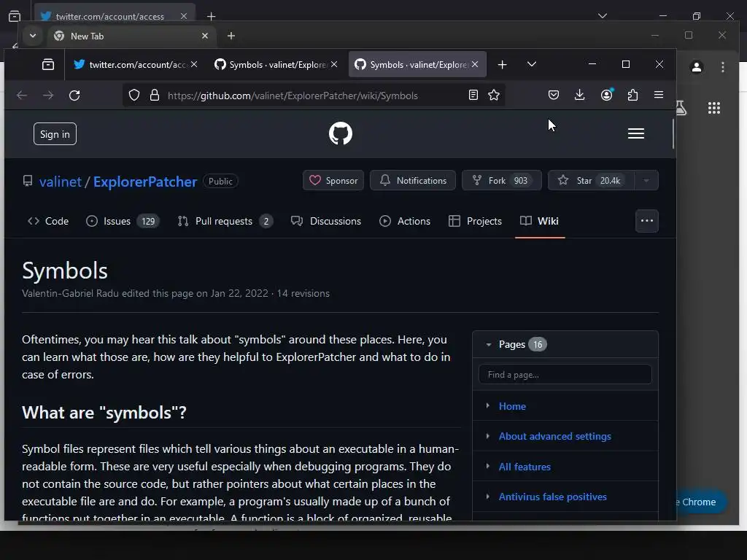Open Chrome profile avatar icon

pyautogui.click(x=697, y=67)
